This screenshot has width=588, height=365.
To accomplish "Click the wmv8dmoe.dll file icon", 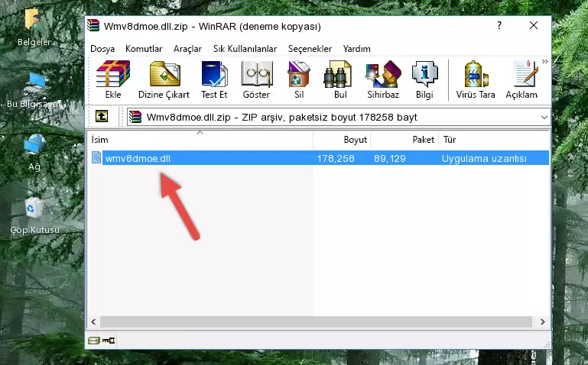I will tap(96, 157).
